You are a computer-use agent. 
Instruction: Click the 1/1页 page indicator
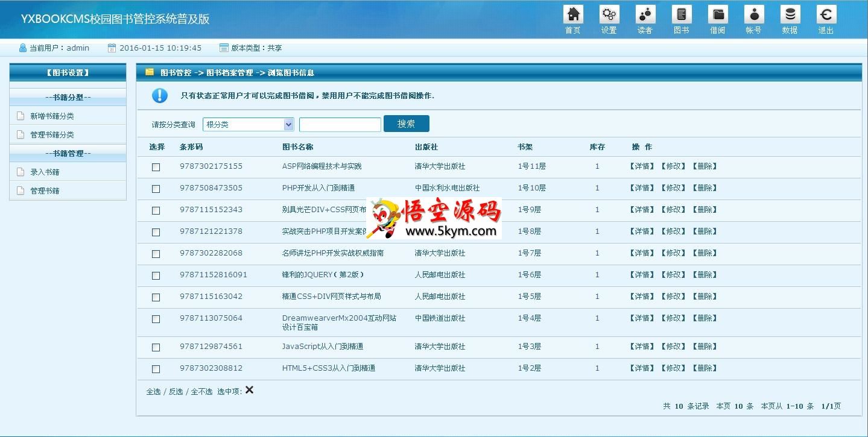click(831, 406)
